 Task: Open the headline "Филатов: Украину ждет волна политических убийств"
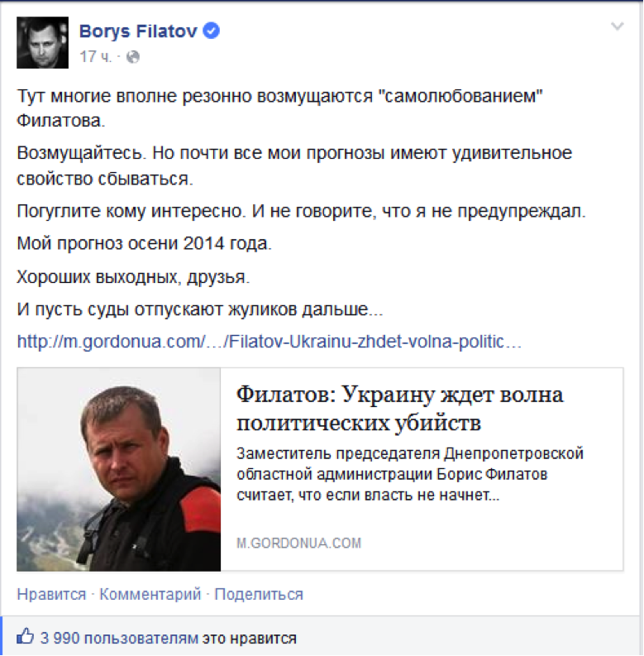(399, 409)
